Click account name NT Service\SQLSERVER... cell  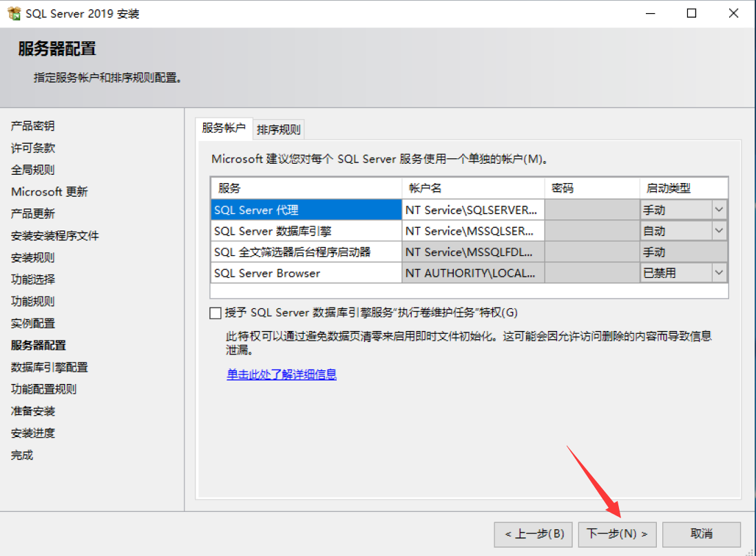pyautogui.click(x=473, y=210)
